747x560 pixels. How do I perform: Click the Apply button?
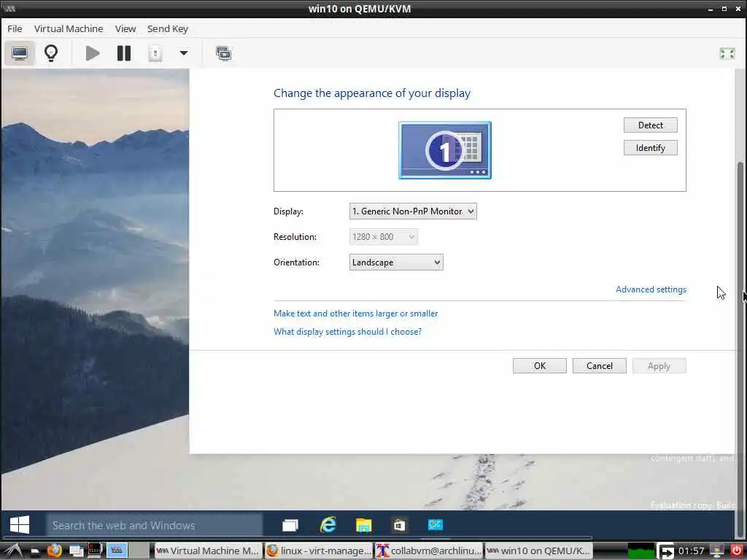coord(659,366)
